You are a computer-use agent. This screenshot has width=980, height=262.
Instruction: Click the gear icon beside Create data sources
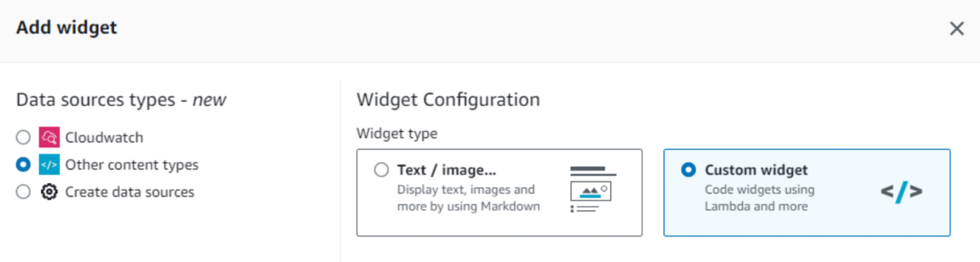click(49, 192)
